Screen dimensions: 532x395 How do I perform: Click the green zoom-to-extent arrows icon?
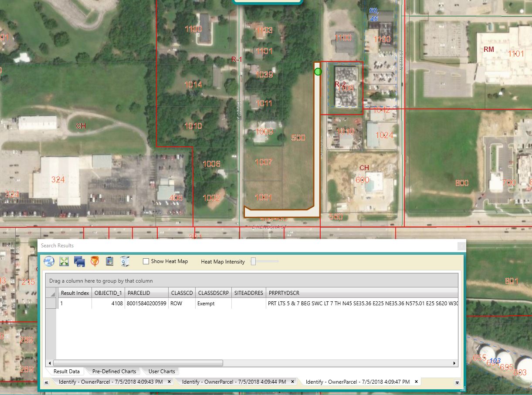[64, 261]
